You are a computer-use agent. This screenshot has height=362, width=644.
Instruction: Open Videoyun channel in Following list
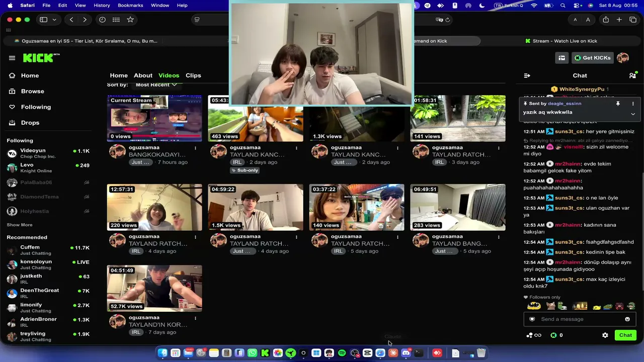pos(48,153)
